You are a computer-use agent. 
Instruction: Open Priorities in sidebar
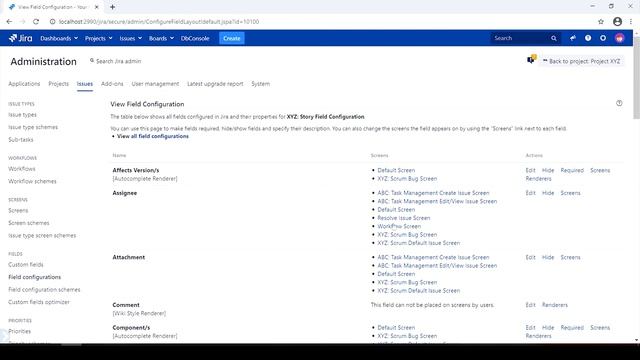20,331
